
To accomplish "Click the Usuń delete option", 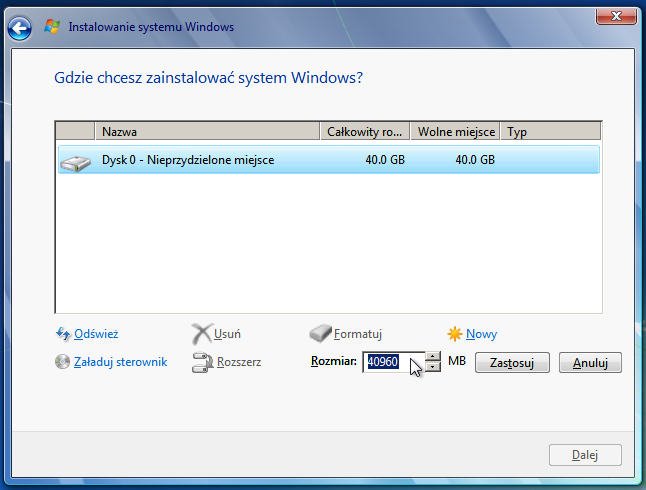I will 227,334.
